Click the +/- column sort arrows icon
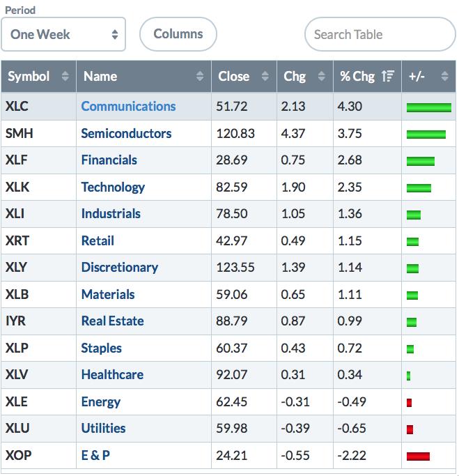 point(445,77)
